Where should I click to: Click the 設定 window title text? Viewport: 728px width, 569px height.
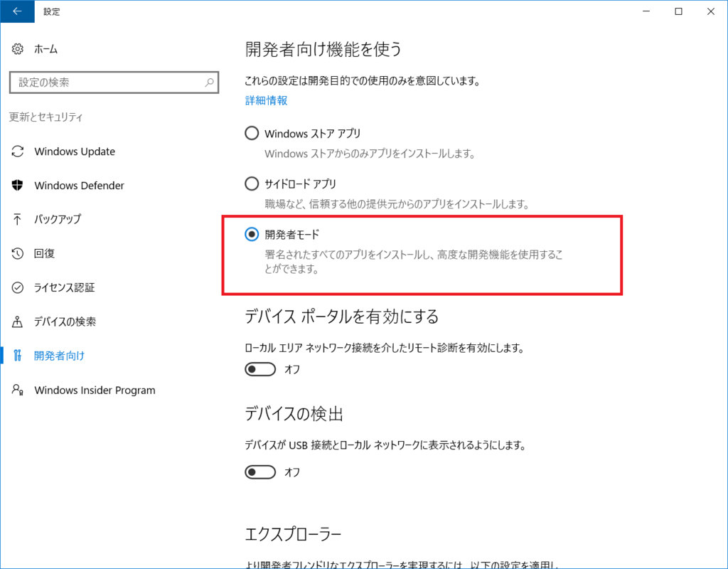(x=51, y=11)
